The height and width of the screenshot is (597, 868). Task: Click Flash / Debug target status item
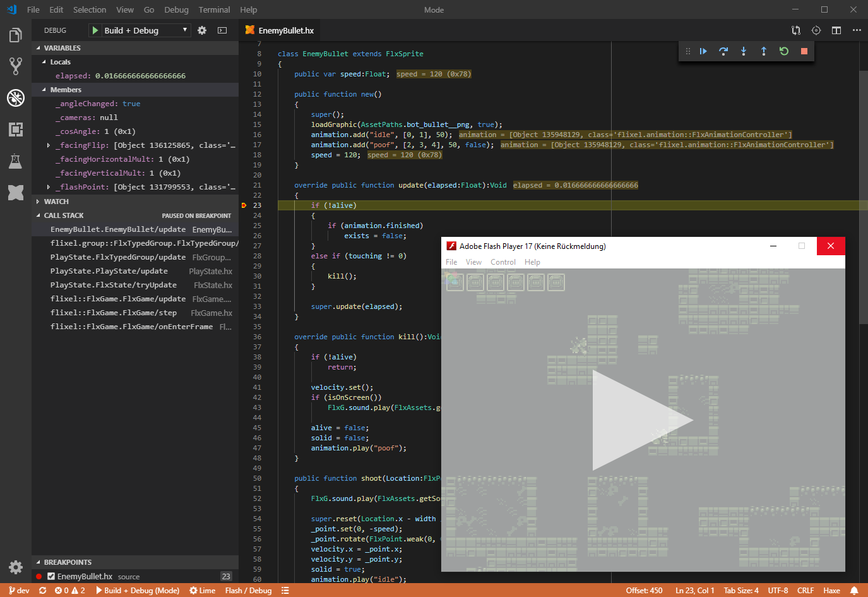(x=248, y=591)
